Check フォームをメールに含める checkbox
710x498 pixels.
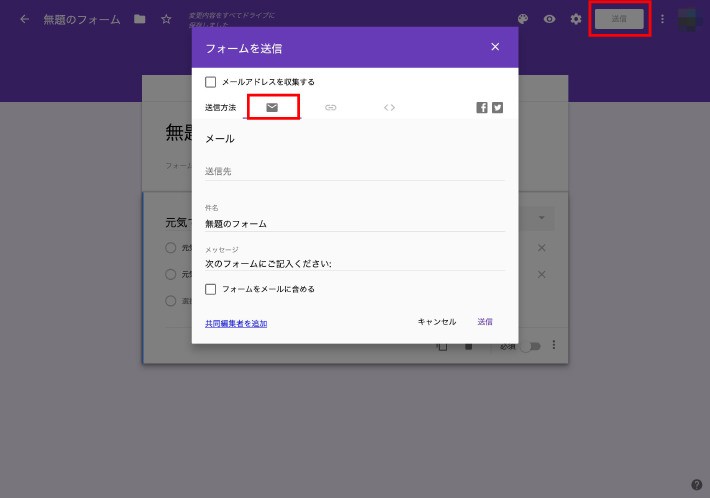pyautogui.click(x=211, y=289)
